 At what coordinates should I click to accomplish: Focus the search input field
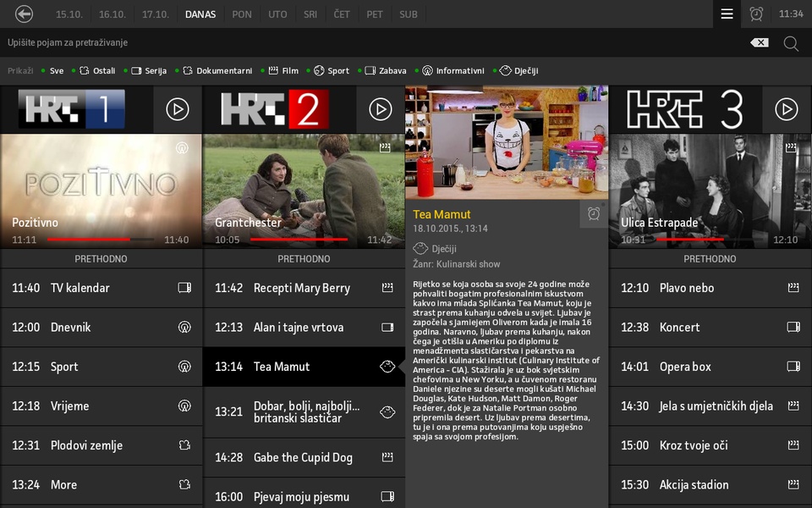click(373, 42)
